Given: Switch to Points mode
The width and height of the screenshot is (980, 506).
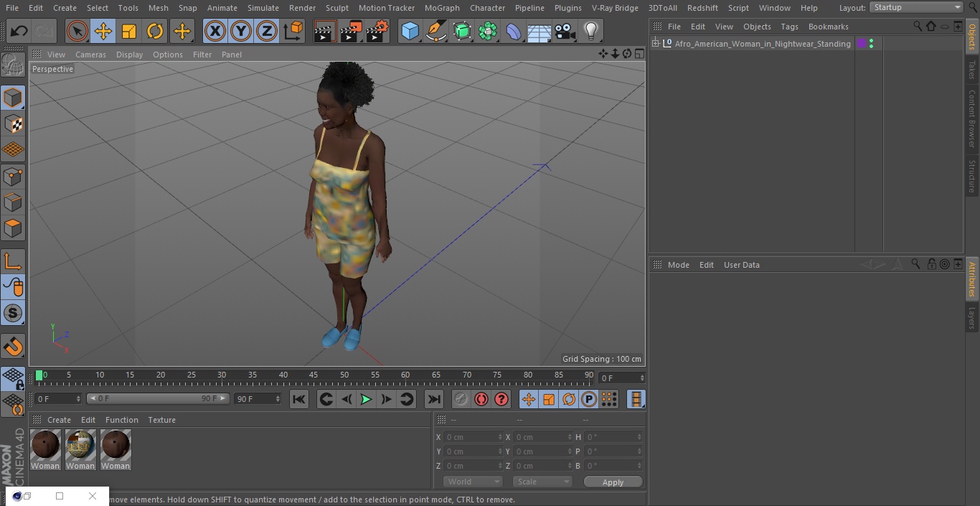Looking at the screenshot, I should click(13, 176).
